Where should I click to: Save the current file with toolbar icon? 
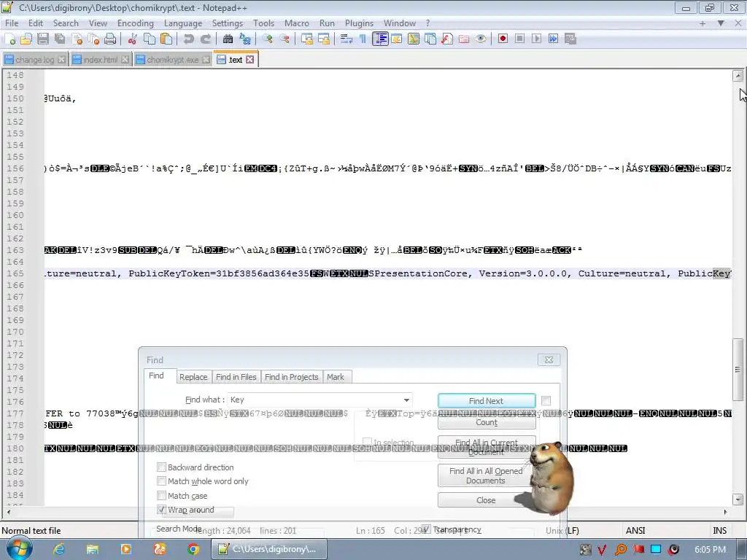[x=43, y=39]
